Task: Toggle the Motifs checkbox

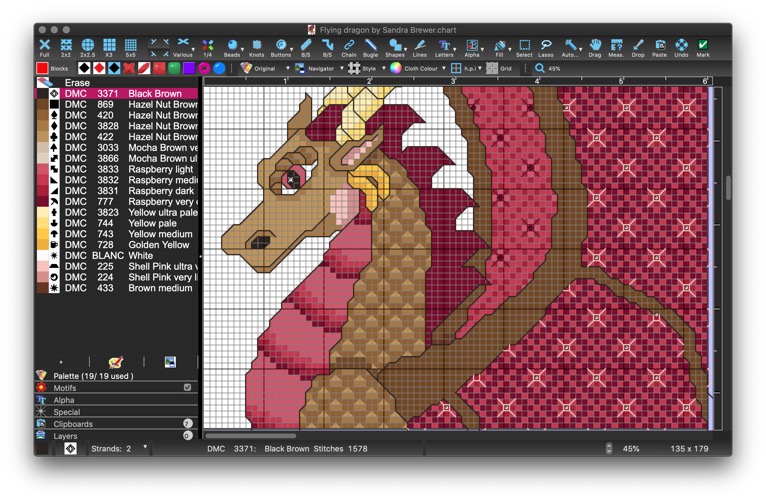Action: (x=188, y=387)
